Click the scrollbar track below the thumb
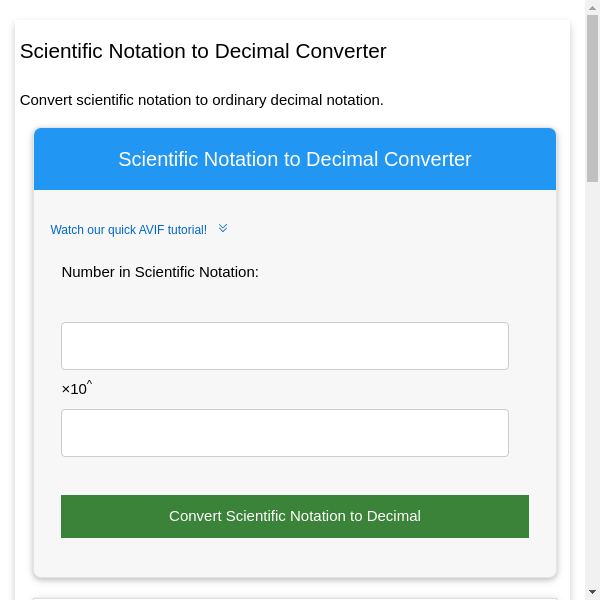Image resolution: width=600 pixels, height=600 pixels. click(x=592, y=400)
